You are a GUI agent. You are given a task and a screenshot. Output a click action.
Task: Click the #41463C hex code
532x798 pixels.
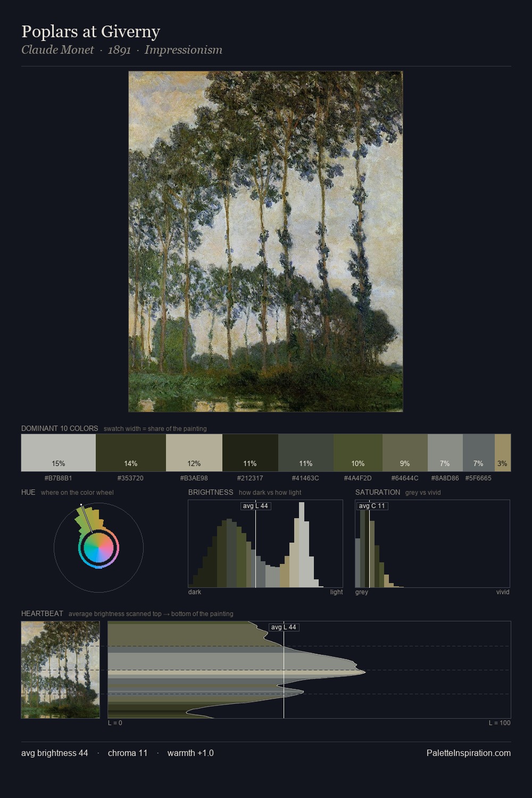305,478
